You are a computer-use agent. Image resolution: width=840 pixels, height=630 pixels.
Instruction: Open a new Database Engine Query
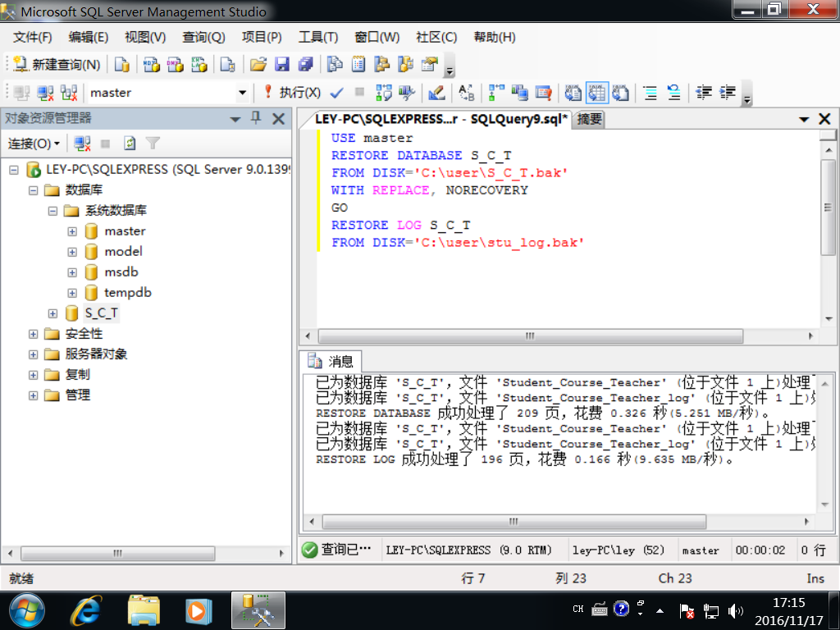click(121, 64)
